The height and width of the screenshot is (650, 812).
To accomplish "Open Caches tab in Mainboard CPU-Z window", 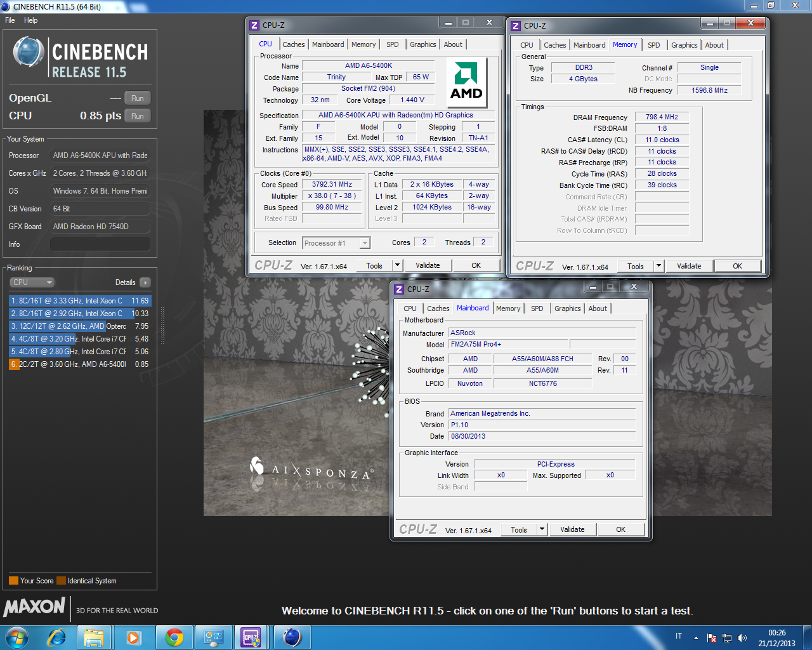I will tap(438, 308).
